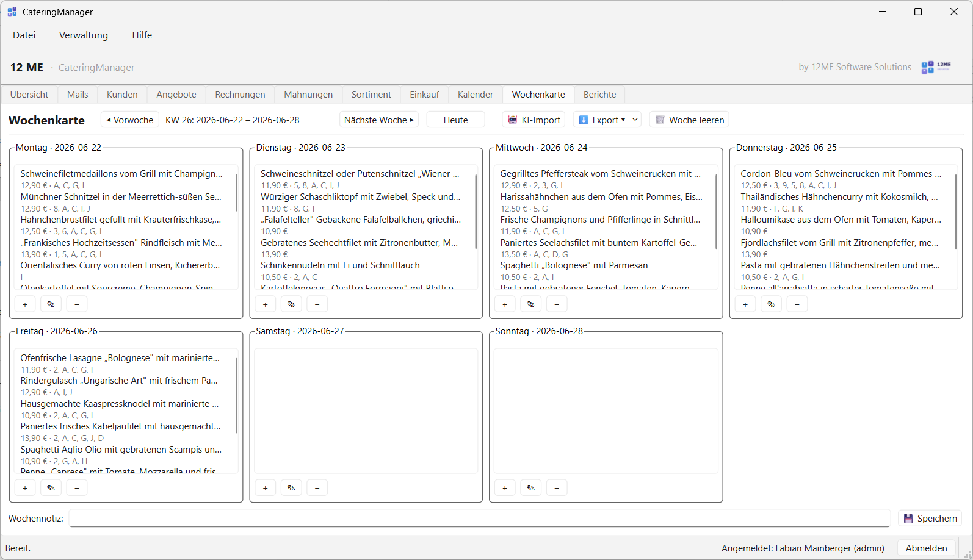
Task: Click the KI-Import button
Action: [x=534, y=120]
